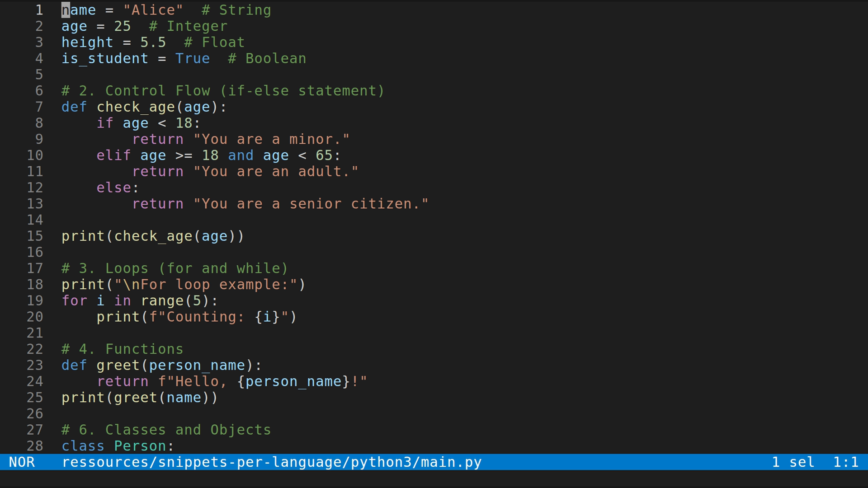The height and width of the screenshot is (488, 868).
Task: Click the file path main.py in status bar
Action: pos(271,462)
